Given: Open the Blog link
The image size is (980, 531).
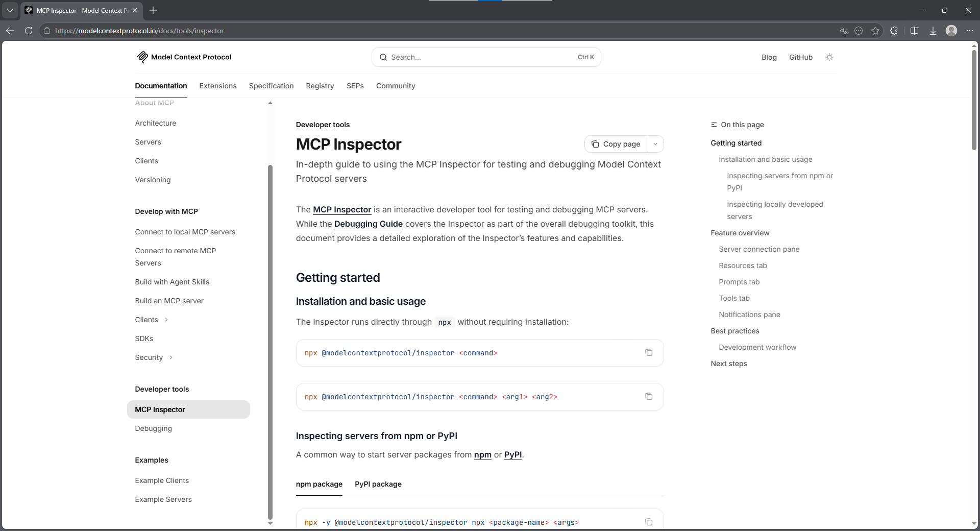Looking at the screenshot, I should 769,57.
